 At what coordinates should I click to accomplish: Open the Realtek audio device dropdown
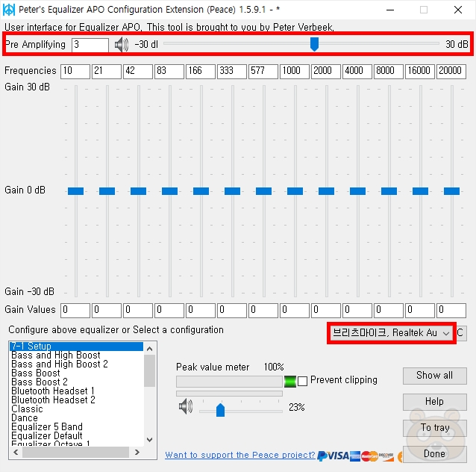pos(391,333)
